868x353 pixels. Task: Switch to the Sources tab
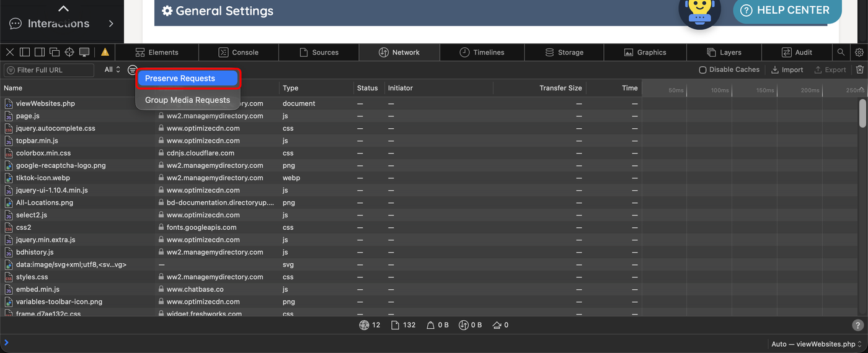(319, 52)
